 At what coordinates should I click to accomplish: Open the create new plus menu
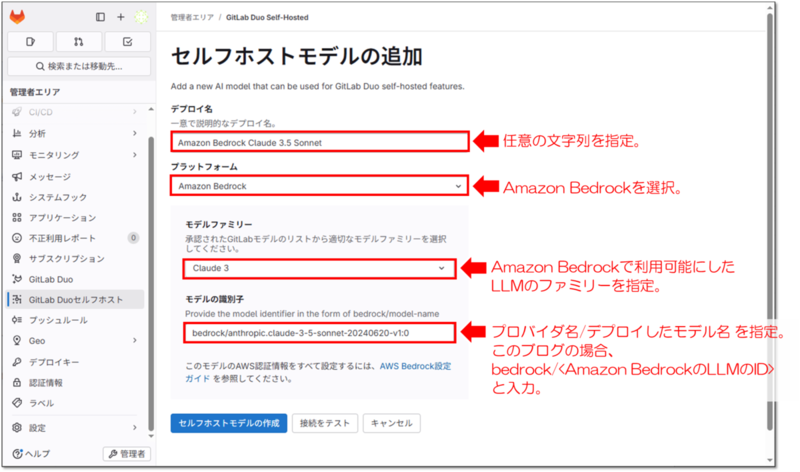click(121, 17)
